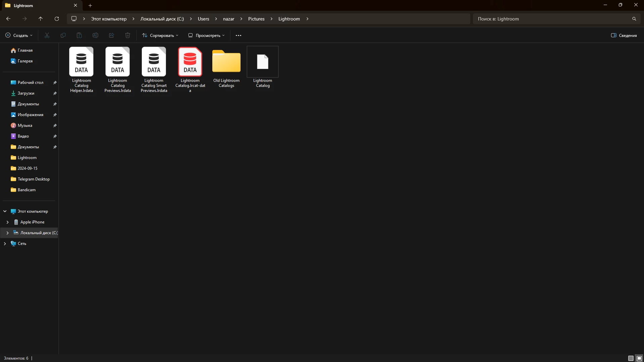This screenshot has width=644, height=362.
Task: Open Документы with yellow folder icon
Action: pos(29,147)
